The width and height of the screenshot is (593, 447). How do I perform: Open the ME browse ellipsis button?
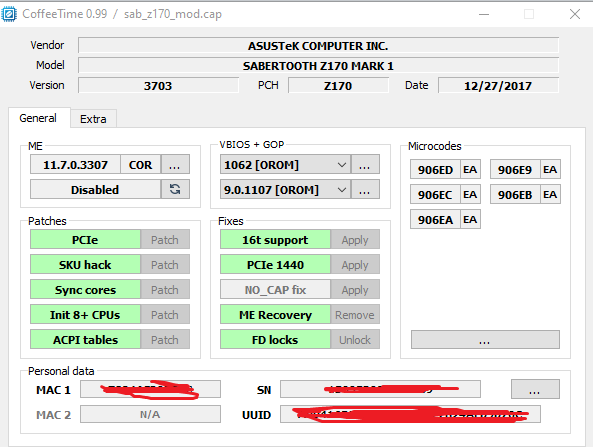pyautogui.click(x=175, y=165)
